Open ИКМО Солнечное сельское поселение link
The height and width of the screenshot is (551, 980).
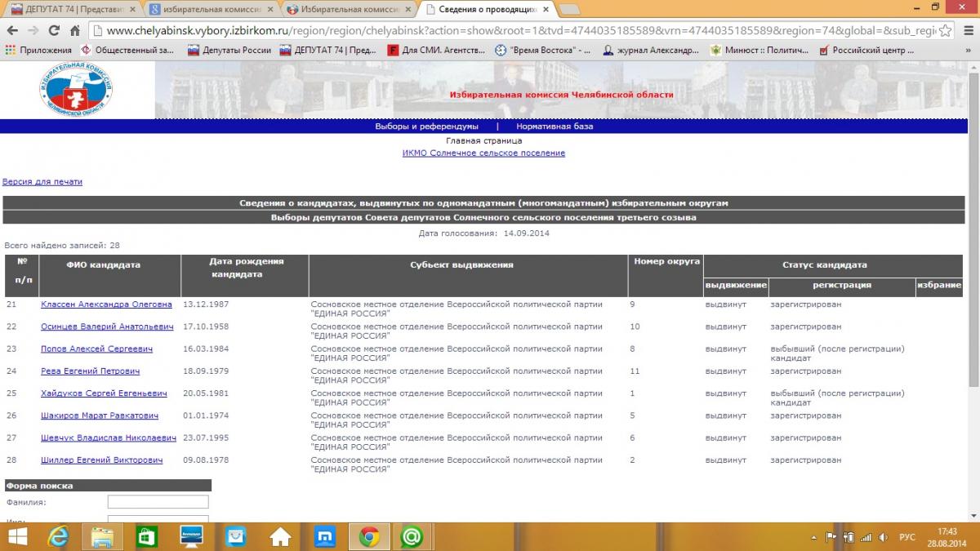click(483, 153)
